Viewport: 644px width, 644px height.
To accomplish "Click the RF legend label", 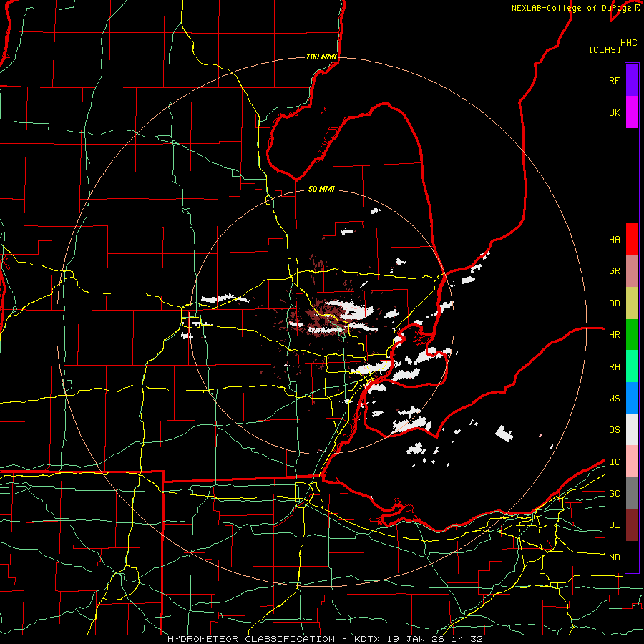I will click(x=614, y=80).
